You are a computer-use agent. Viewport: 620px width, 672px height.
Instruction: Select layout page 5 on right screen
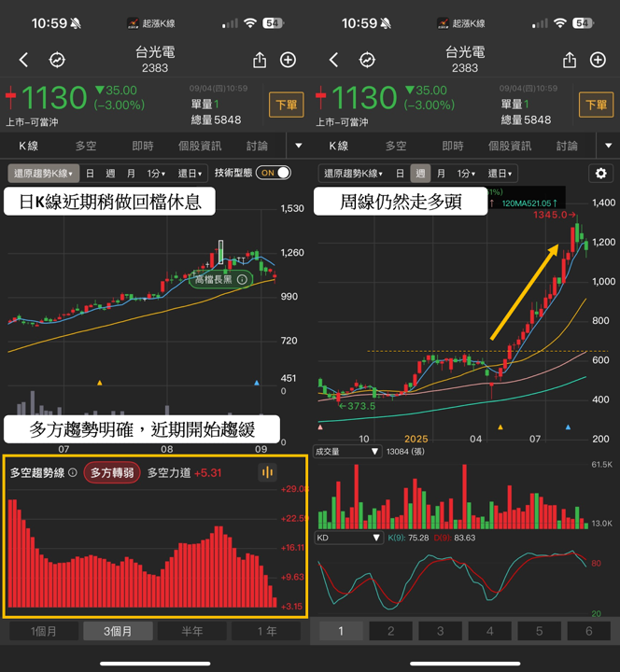(x=540, y=631)
